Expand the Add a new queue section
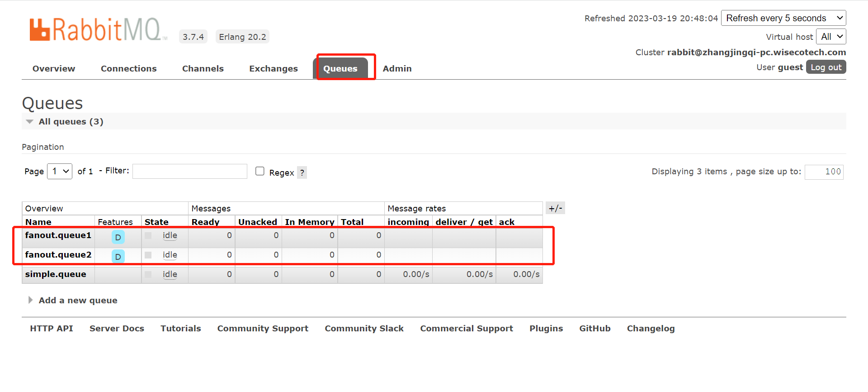This screenshot has width=868, height=392. coord(78,300)
